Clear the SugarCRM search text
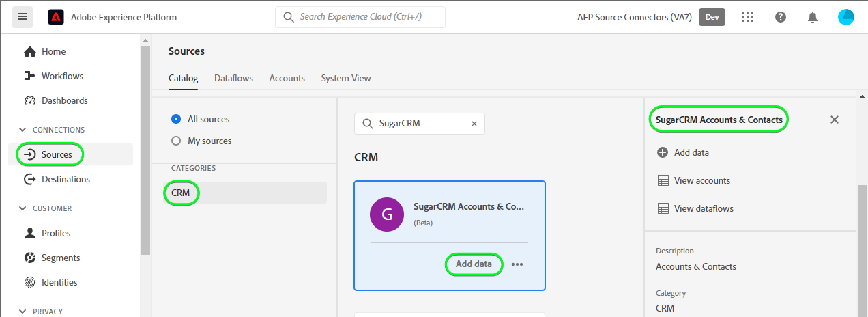The image size is (868, 317). point(474,124)
